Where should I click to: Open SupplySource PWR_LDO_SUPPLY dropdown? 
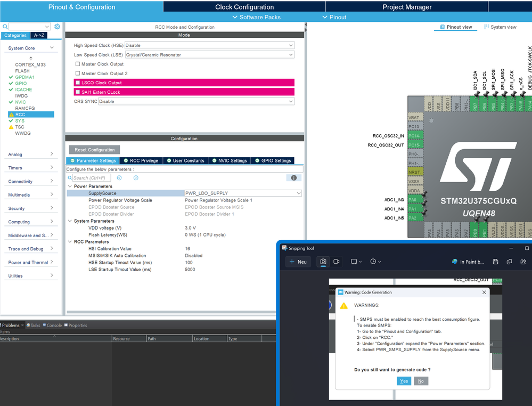tap(243, 193)
